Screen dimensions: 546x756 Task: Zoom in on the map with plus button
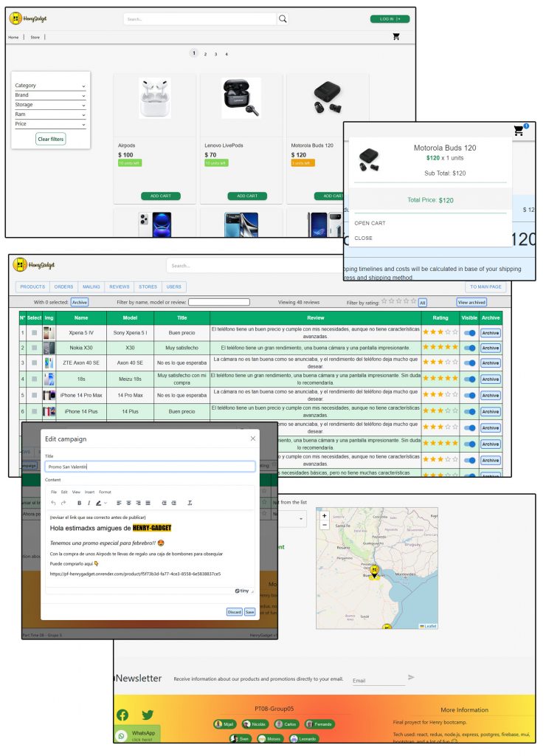click(324, 515)
